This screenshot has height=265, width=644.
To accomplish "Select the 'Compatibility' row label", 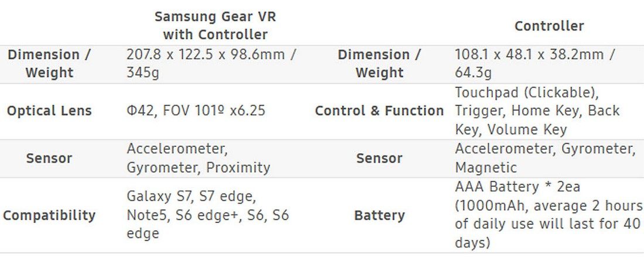I will point(49,215).
